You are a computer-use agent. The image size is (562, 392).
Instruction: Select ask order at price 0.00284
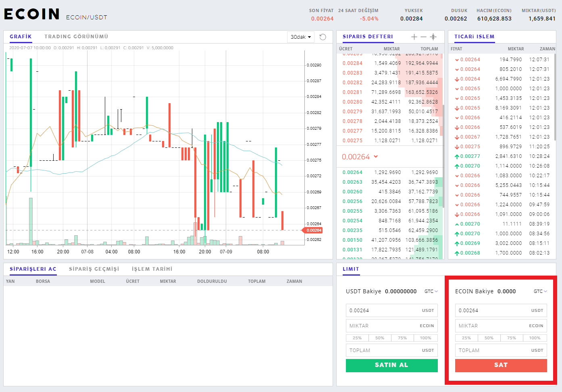click(390, 63)
